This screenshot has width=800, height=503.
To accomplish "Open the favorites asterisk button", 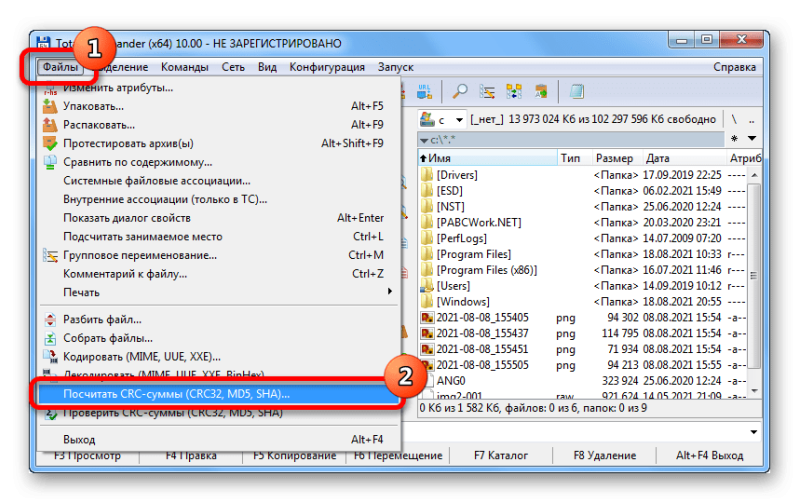I will (734, 138).
